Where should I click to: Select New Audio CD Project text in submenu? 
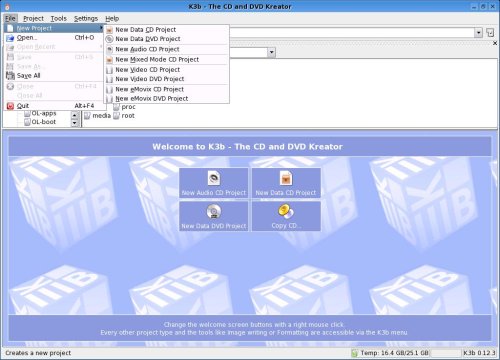point(147,49)
